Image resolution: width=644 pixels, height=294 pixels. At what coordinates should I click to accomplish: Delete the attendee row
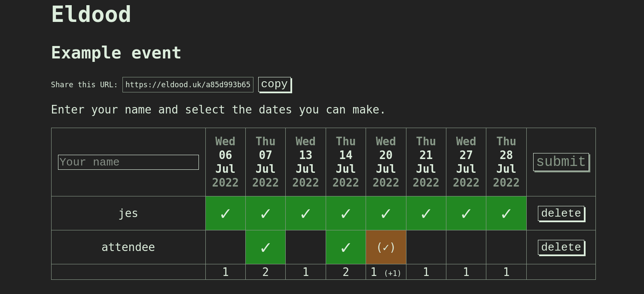tap(561, 247)
